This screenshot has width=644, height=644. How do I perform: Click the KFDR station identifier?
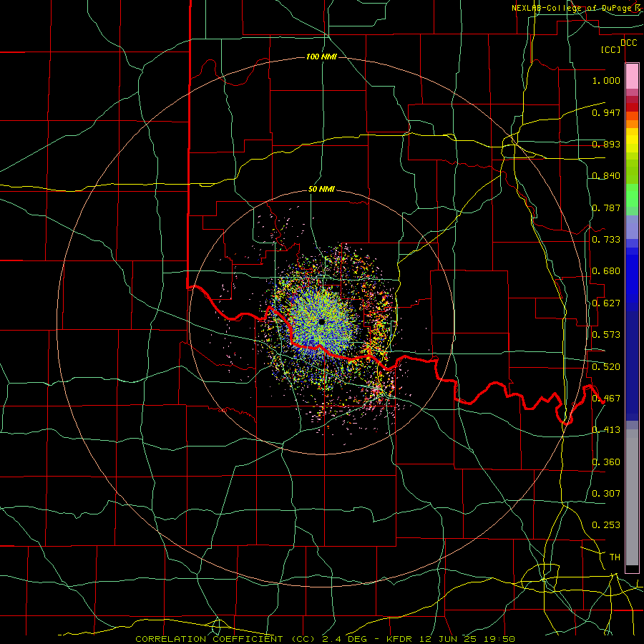pyautogui.click(x=399, y=639)
